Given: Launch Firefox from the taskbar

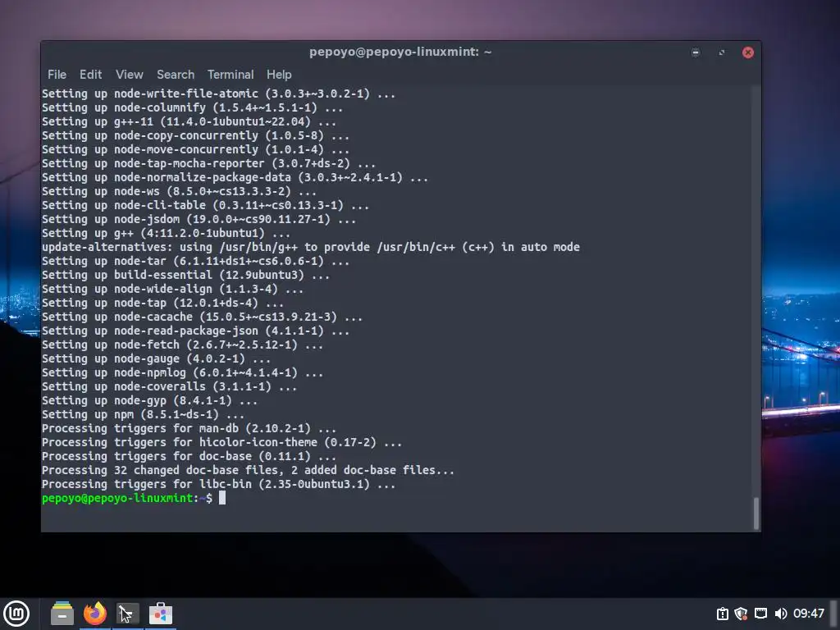Looking at the screenshot, I should tap(95, 614).
